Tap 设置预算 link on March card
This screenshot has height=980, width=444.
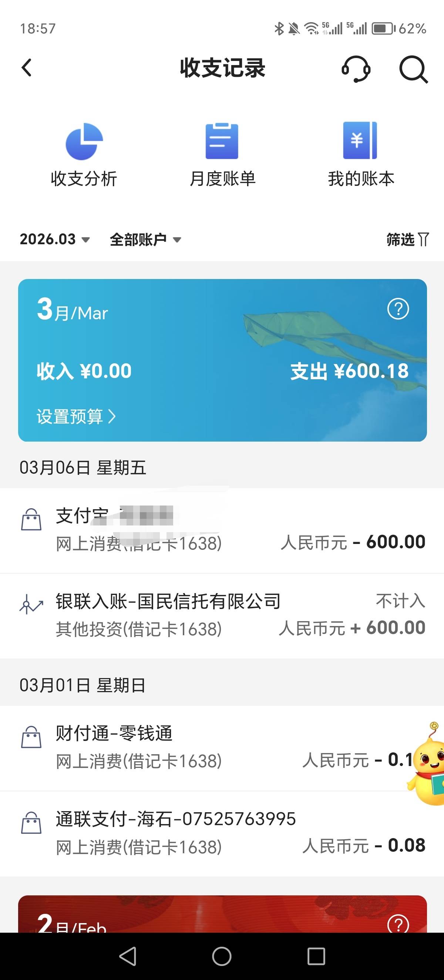pyautogui.click(x=76, y=416)
